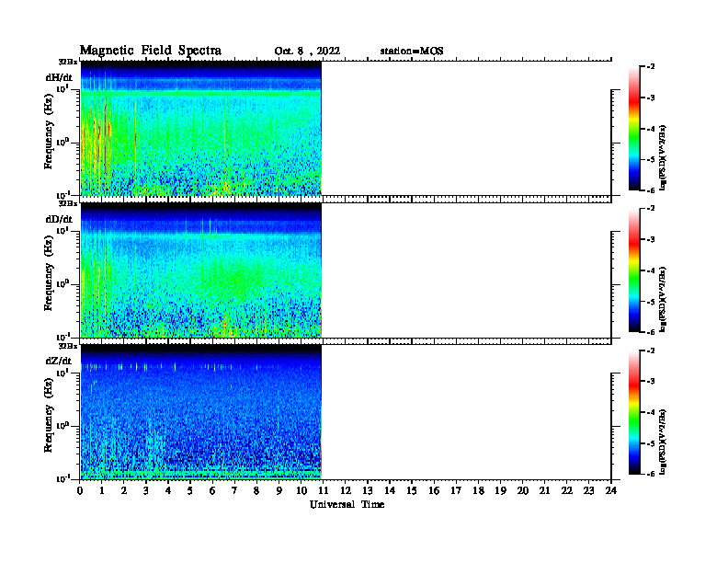728x563 pixels.
Task: Click hour 18 on the time axis
Action: [478, 490]
